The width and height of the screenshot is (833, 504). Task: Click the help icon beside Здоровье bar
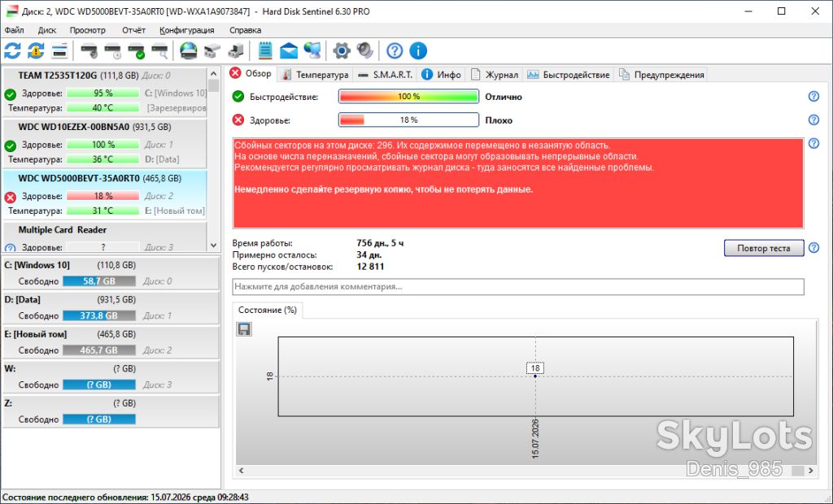[813, 119]
